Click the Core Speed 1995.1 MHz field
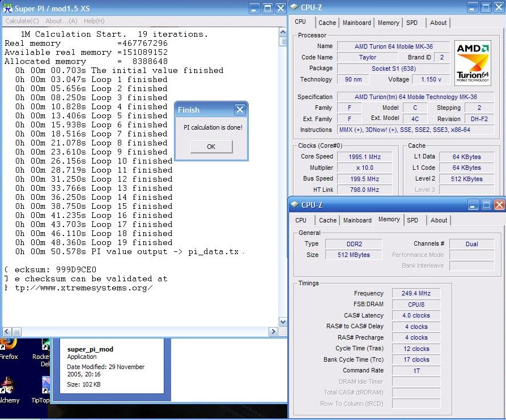The width and height of the screenshot is (506, 420). coord(364,157)
